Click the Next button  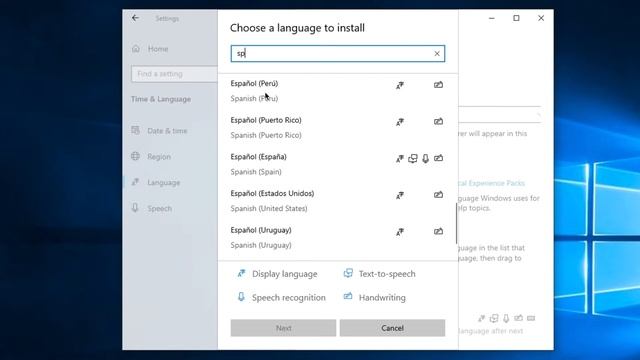(x=283, y=328)
